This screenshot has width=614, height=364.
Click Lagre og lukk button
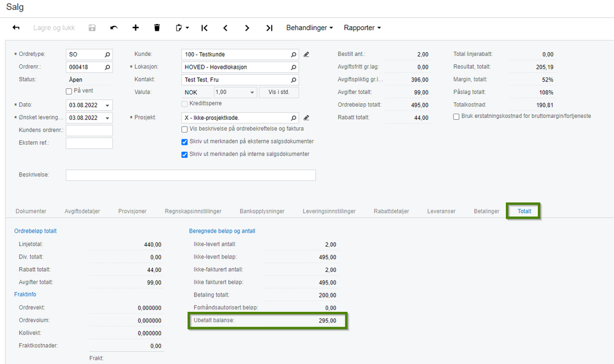(x=54, y=28)
